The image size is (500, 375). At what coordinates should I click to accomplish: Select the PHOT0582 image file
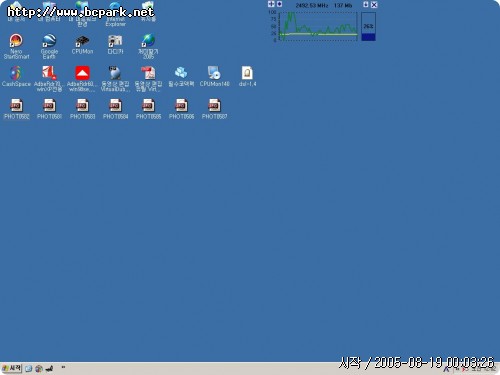click(16, 109)
